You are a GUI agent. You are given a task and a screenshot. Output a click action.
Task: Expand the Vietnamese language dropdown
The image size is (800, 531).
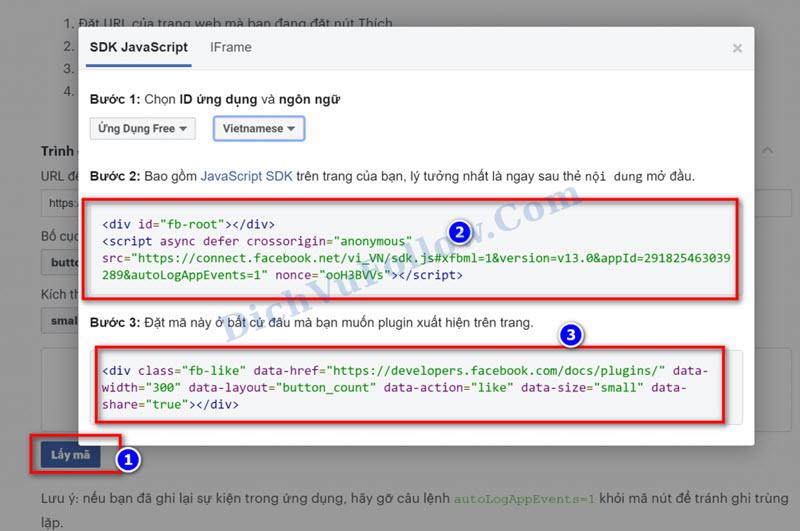(x=258, y=129)
